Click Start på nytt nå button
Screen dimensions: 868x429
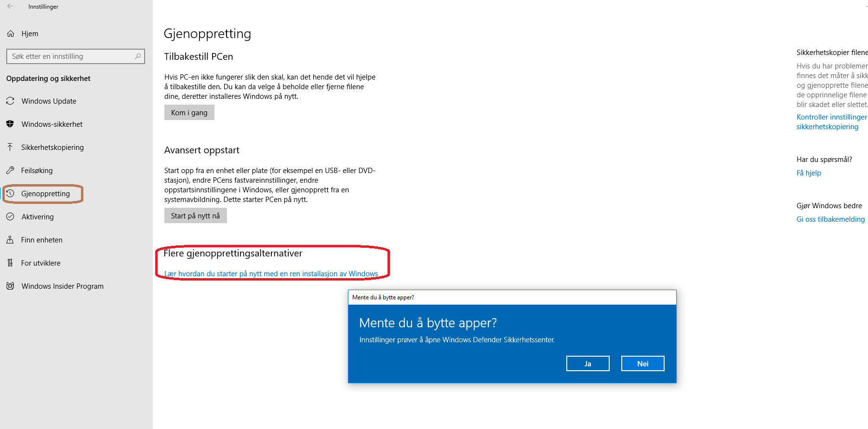196,216
